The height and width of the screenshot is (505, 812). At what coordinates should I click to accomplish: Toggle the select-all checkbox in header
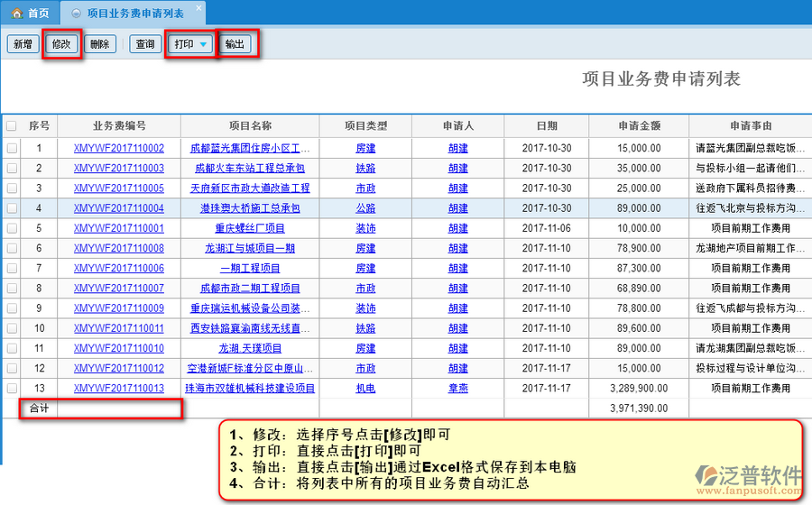click(12, 126)
